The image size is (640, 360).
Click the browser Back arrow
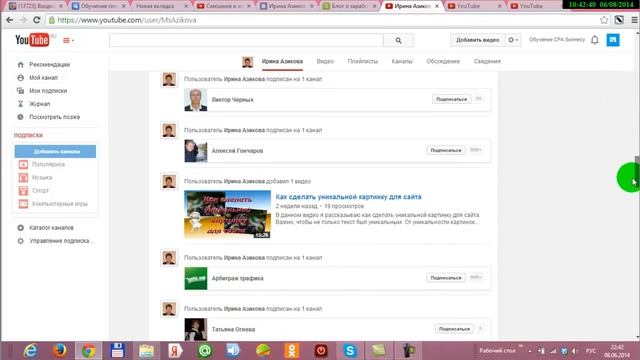(x=10, y=20)
